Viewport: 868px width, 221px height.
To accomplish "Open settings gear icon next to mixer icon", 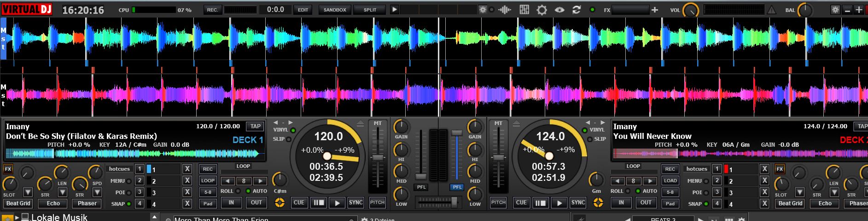I will click(542, 10).
